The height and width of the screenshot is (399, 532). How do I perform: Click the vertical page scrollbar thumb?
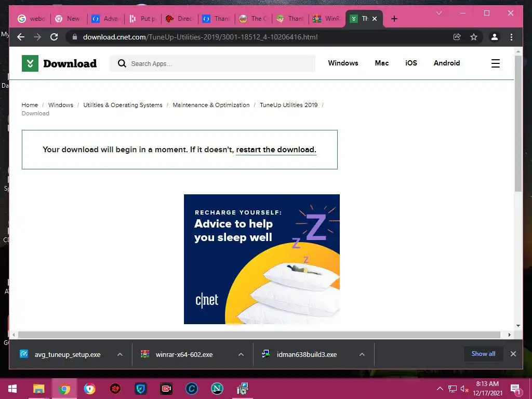[x=518, y=124]
